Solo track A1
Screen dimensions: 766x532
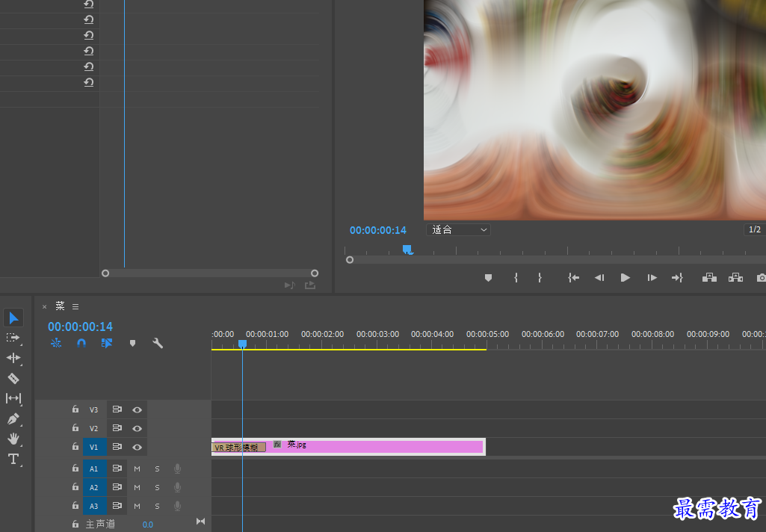click(x=157, y=469)
